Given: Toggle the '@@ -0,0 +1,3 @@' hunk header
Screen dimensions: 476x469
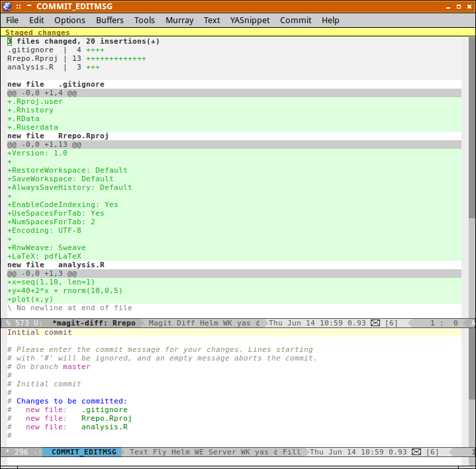Looking at the screenshot, I should 234,274.
